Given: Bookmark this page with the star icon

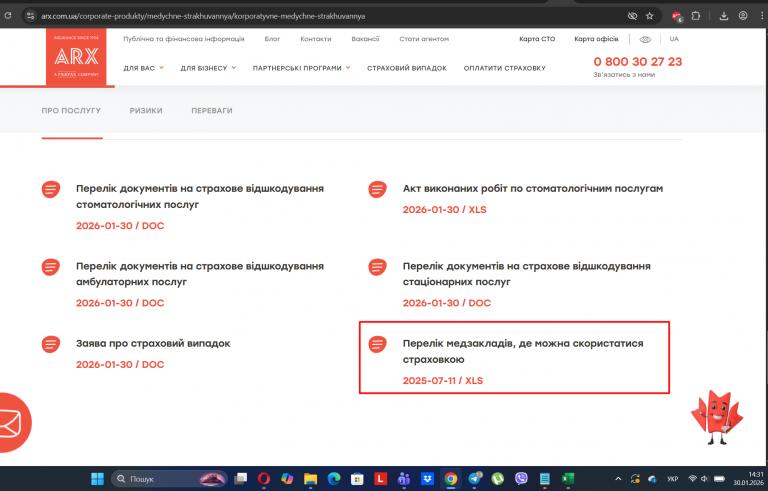Looking at the screenshot, I should click(x=649, y=16).
